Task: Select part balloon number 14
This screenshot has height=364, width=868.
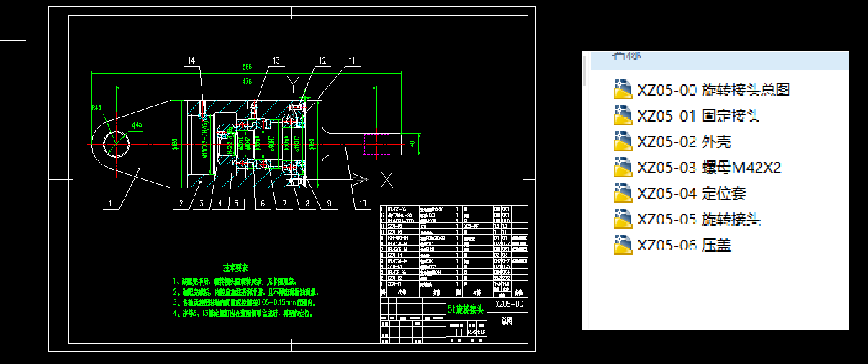Action: [x=191, y=62]
